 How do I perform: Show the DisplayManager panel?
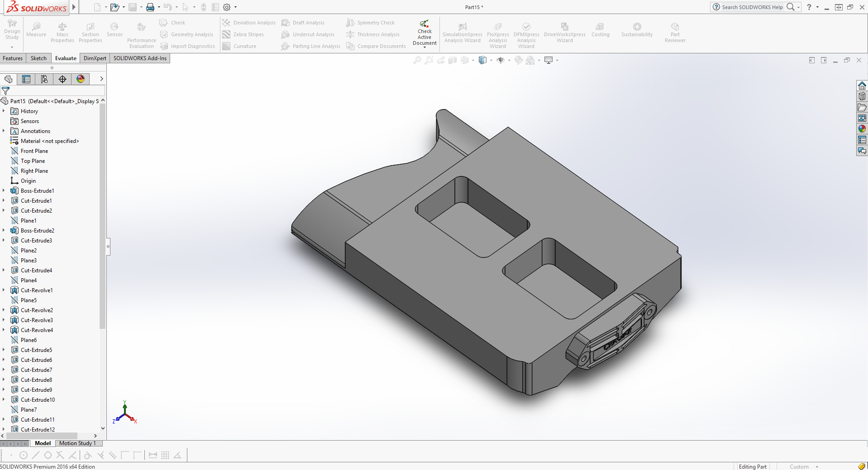click(x=81, y=79)
